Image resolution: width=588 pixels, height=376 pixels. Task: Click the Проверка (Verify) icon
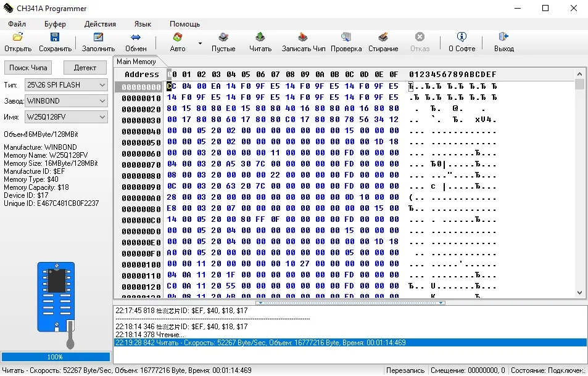point(346,37)
